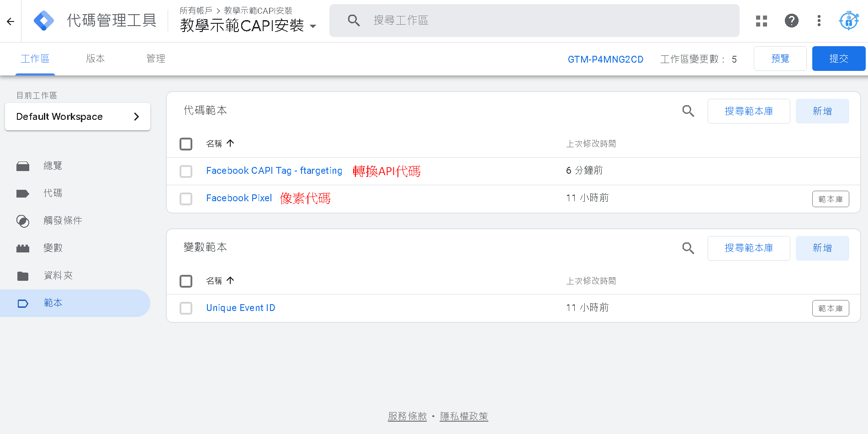Viewport: 868px width, 434px height.
Task: Open the Facebook Pixel template
Action: click(x=239, y=198)
